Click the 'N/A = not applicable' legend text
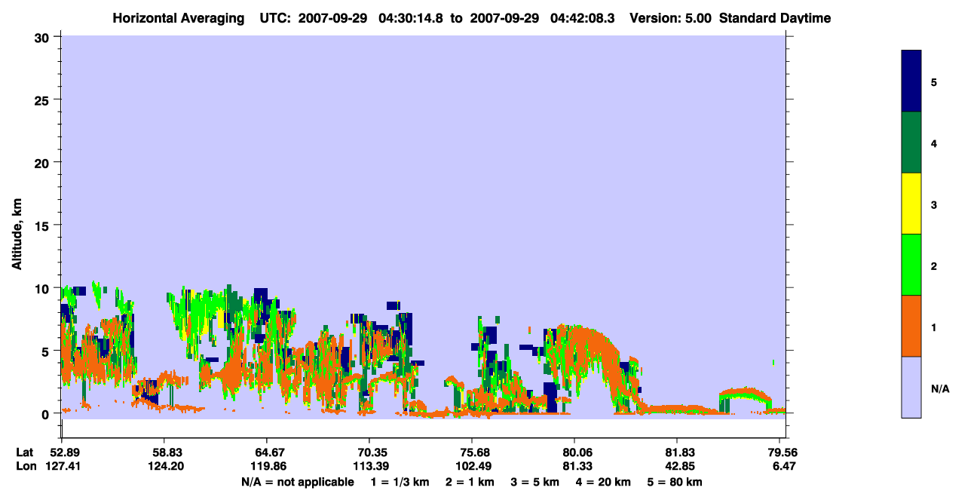Viewport: 980px width, 503px height. [297, 482]
